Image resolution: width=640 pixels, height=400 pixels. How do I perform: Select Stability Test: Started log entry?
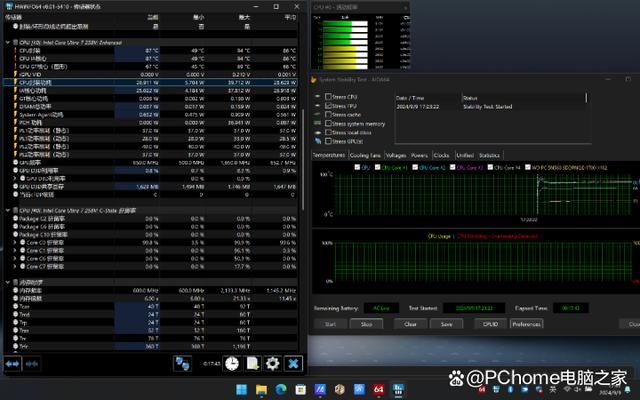pyautogui.click(x=488, y=107)
